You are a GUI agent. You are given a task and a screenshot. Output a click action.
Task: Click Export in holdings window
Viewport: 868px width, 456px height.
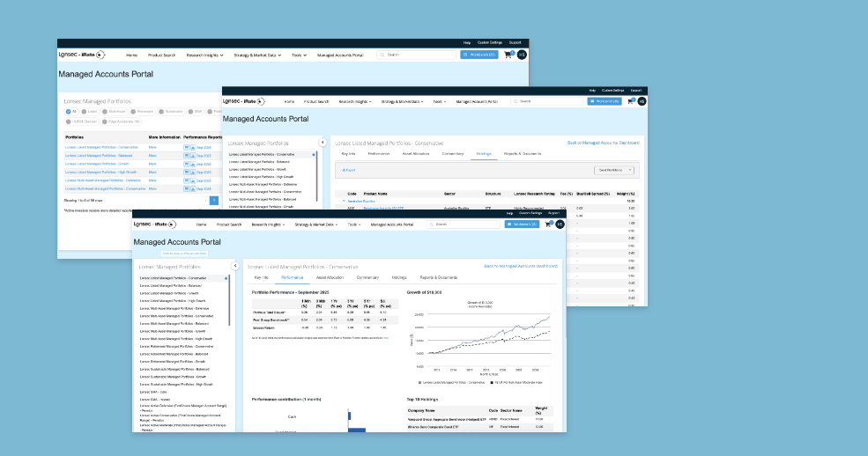click(x=349, y=170)
